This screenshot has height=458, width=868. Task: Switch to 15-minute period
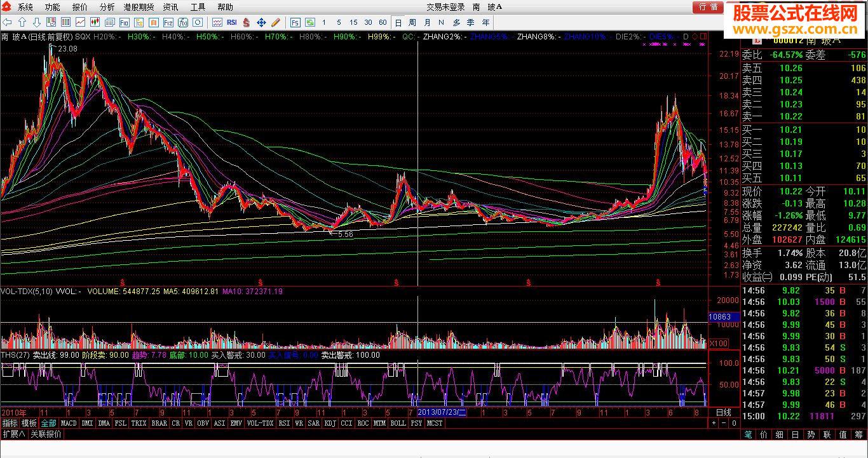353,23
